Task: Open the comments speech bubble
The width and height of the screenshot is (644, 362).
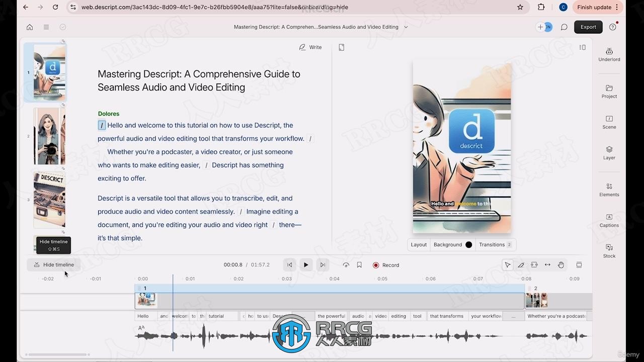Action: (564, 27)
